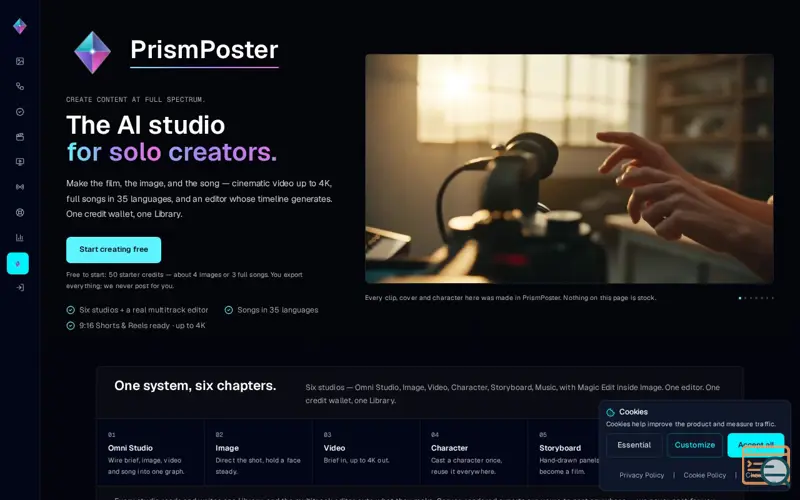Open the 02 Image chapter card
This screenshot has height=500, width=800.
pos(258,452)
